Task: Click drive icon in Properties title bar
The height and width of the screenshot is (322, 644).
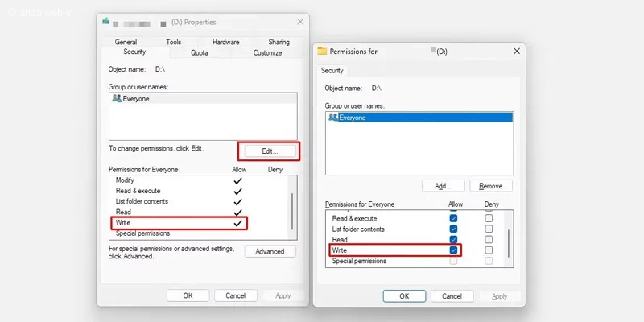Action: 106,21
